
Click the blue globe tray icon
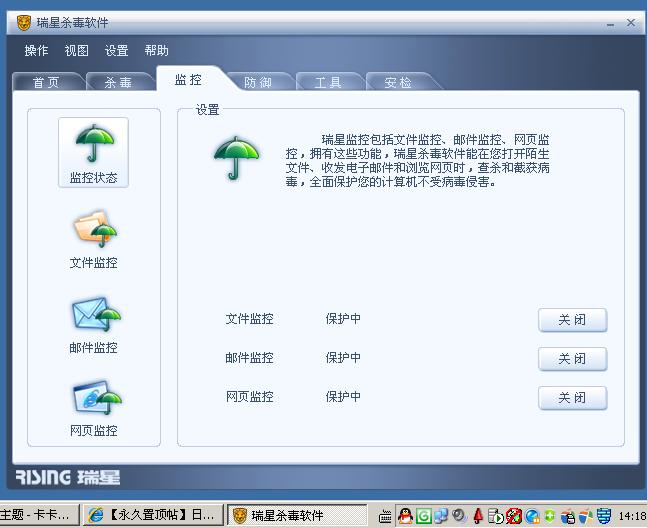(532, 516)
